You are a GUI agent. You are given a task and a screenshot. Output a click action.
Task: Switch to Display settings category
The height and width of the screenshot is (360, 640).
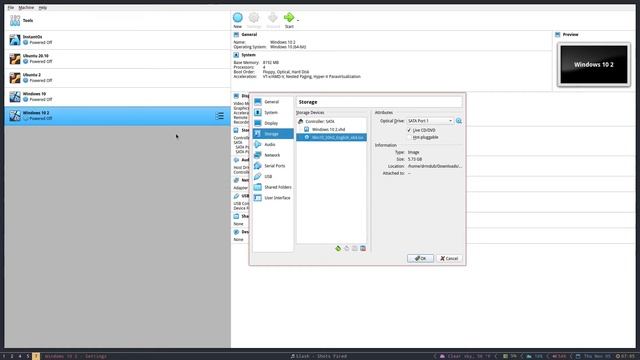pyautogui.click(x=273, y=123)
